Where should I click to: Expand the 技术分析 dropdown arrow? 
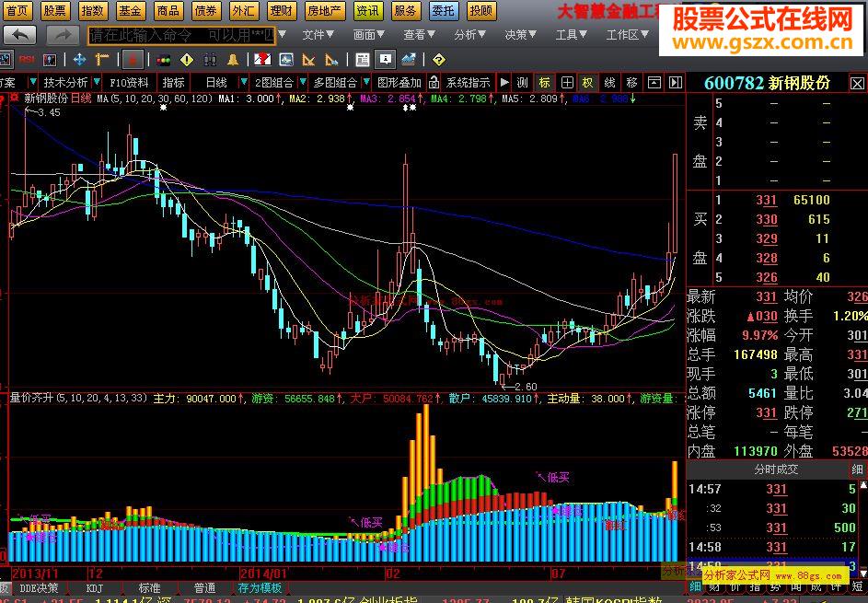click(x=94, y=82)
